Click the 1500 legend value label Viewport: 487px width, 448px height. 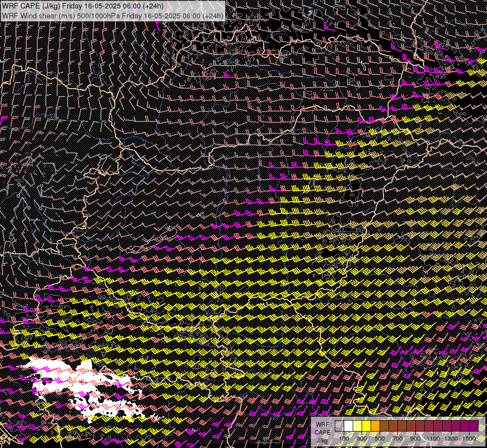point(469,439)
